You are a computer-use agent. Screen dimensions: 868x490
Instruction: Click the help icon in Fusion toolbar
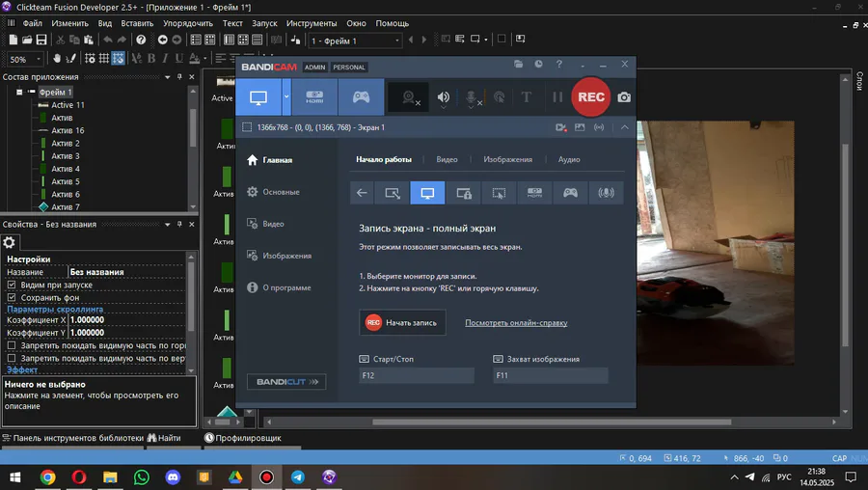pos(141,40)
